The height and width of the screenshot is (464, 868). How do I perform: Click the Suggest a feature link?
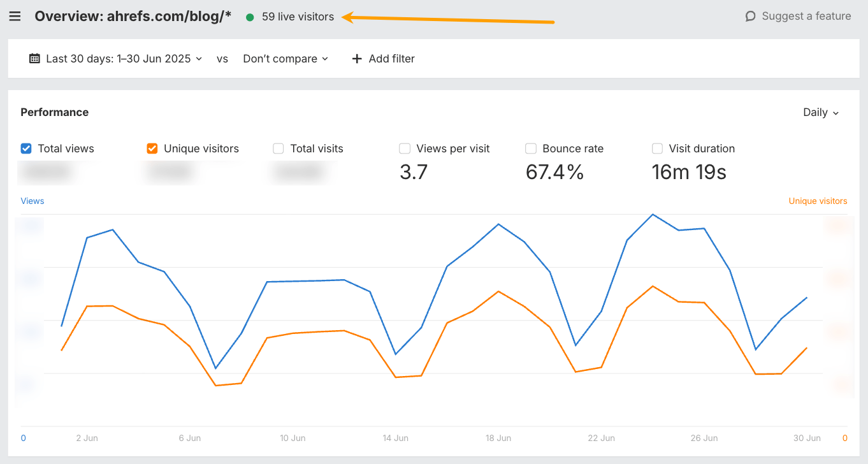tap(806, 17)
